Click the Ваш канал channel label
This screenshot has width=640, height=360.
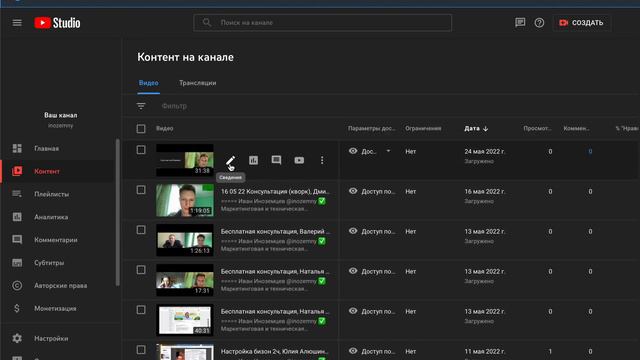point(61,115)
